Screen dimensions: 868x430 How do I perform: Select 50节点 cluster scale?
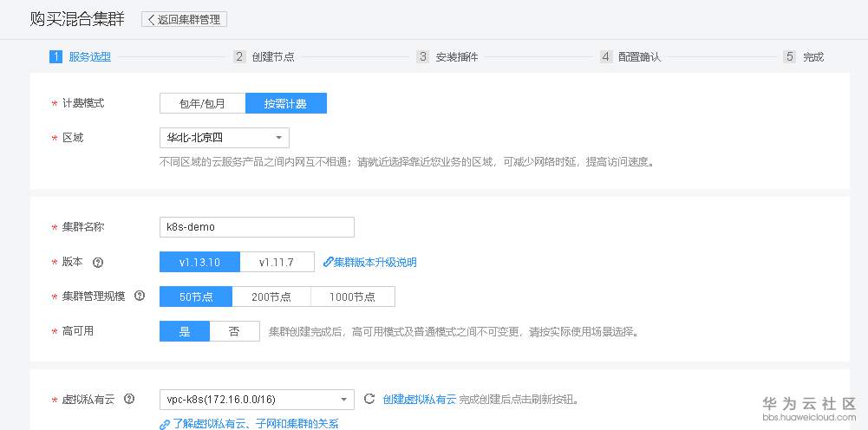(x=196, y=296)
